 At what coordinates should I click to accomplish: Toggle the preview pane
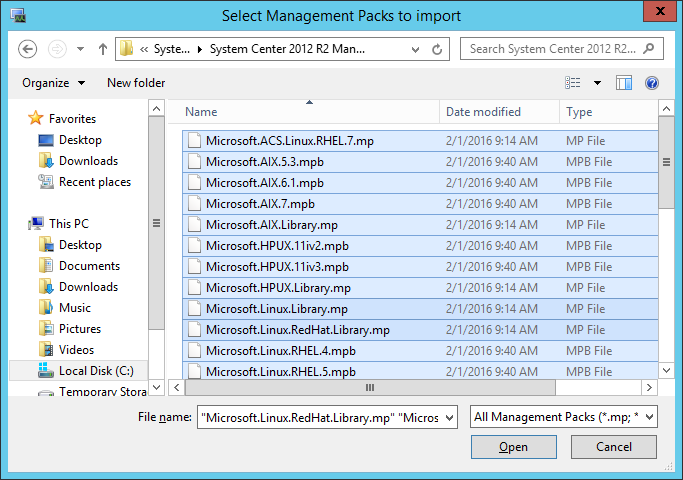tap(624, 83)
